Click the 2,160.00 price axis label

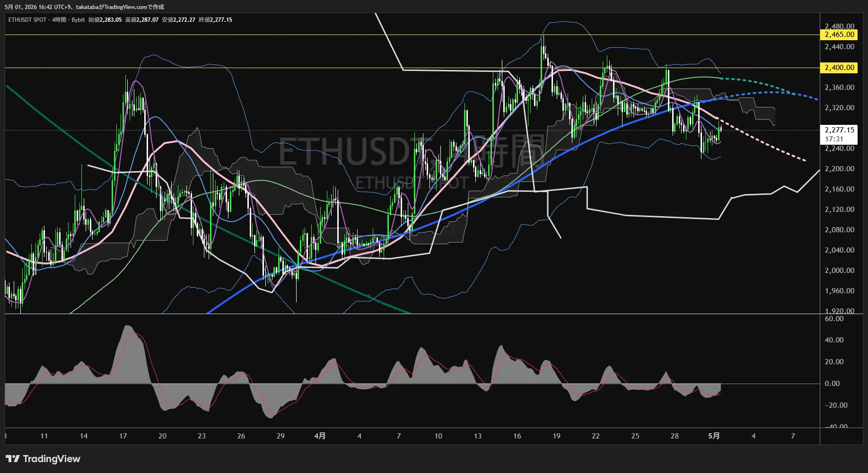click(839, 189)
